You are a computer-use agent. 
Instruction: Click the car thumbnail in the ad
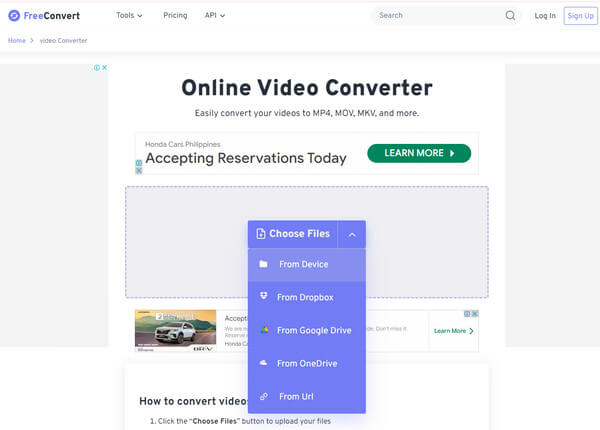pos(176,331)
